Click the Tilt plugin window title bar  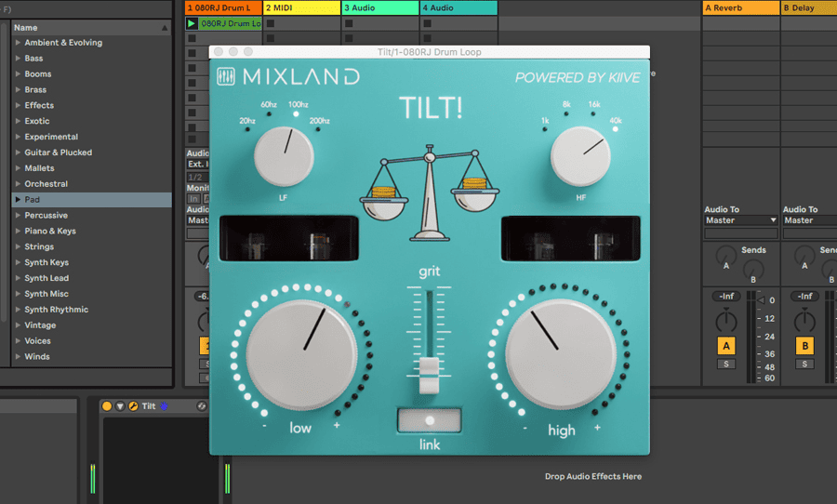429,52
